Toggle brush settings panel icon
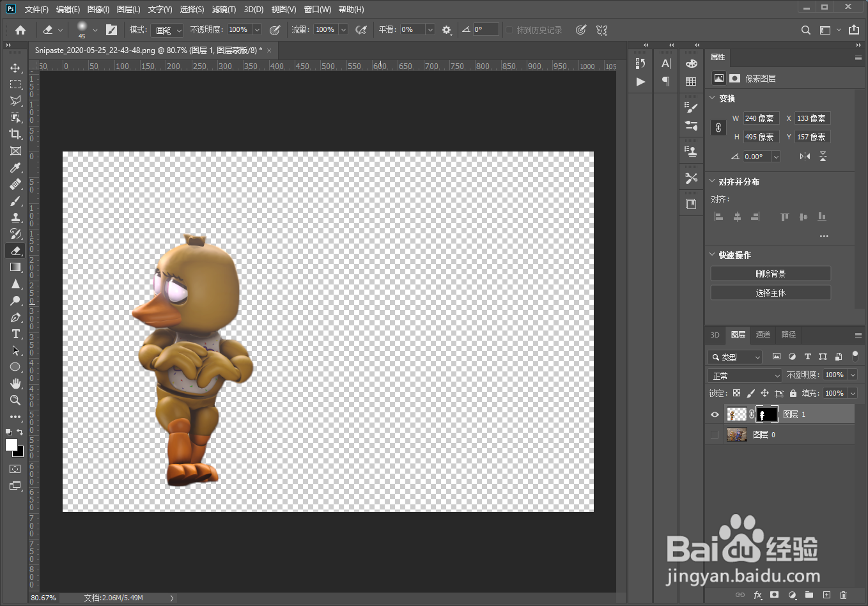Screen dimensions: 868x606 coord(111,30)
